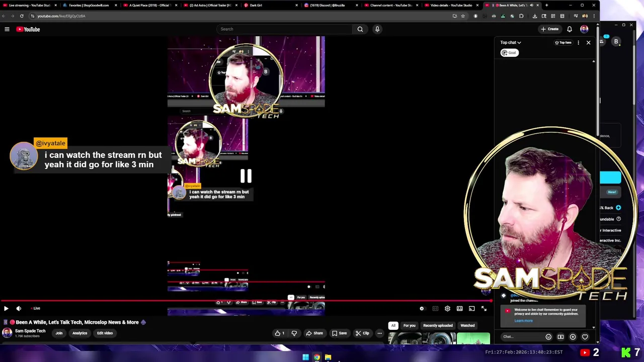Go to the YouTube home logo
This screenshot has height=362, width=644.
click(x=28, y=29)
